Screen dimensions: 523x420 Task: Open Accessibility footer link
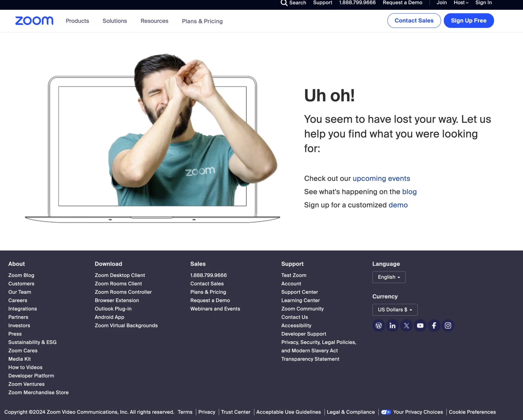(x=296, y=326)
